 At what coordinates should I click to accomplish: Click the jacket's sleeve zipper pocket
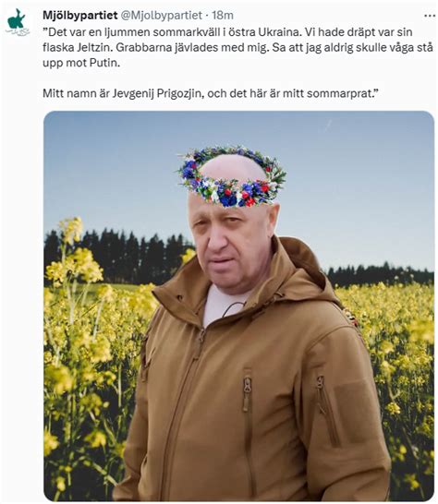[x=326, y=410]
